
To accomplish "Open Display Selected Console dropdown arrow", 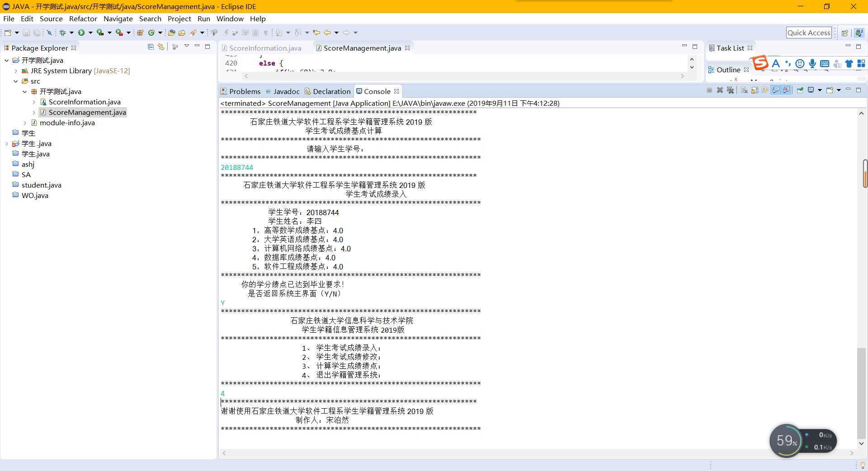I will coord(820,90).
